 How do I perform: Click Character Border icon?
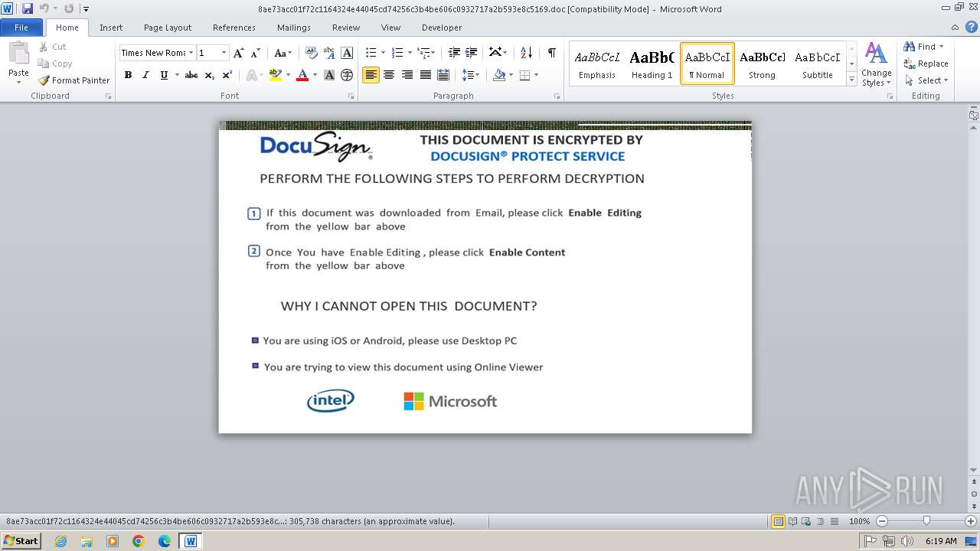click(347, 53)
